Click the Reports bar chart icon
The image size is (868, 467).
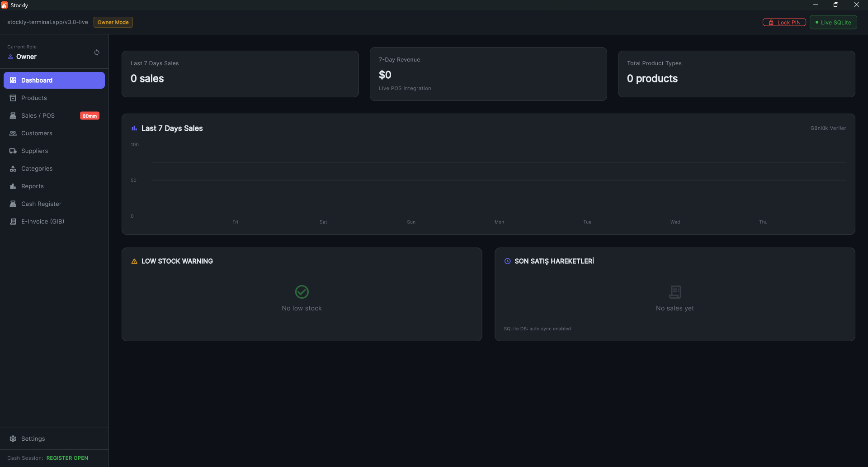(13, 186)
